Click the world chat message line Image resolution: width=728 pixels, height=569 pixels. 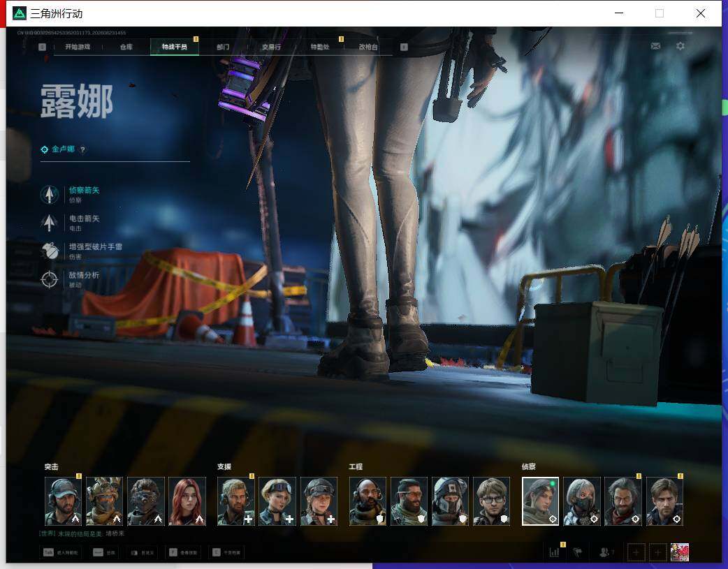pyautogui.click(x=82, y=533)
